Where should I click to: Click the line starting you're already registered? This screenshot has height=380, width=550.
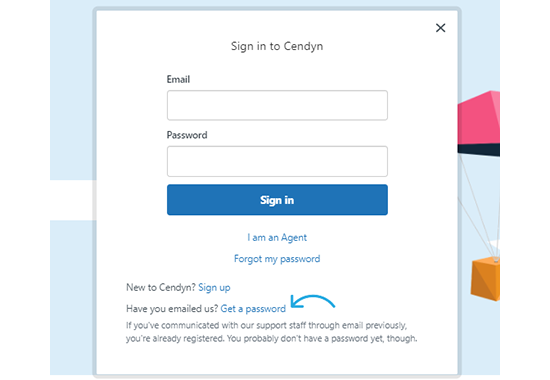point(271,339)
